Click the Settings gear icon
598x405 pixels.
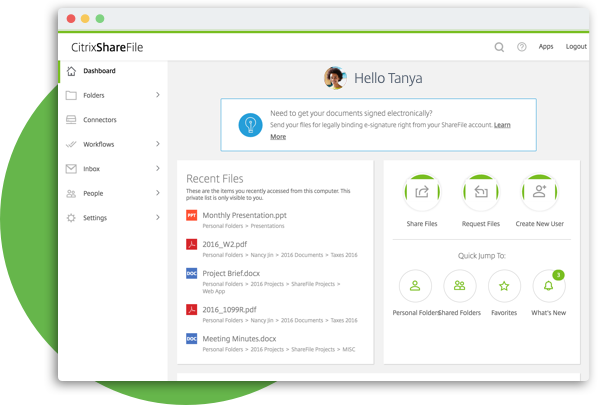(x=71, y=218)
